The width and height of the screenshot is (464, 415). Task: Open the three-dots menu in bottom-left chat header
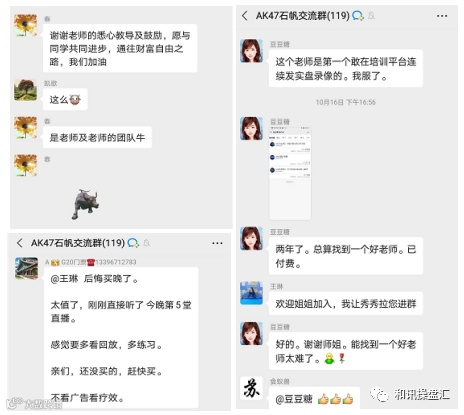[x=217, y=243]
